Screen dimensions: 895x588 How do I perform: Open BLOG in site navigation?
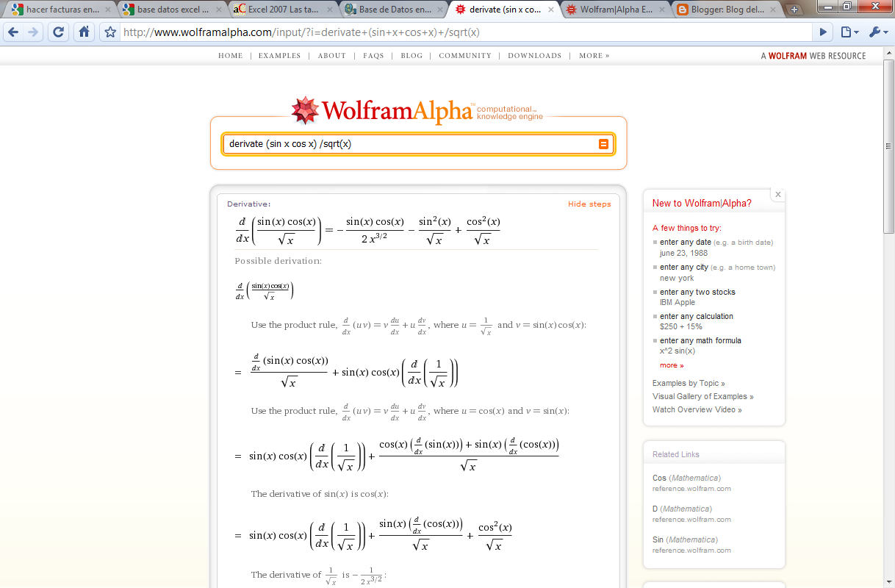(x=411, y=56)
